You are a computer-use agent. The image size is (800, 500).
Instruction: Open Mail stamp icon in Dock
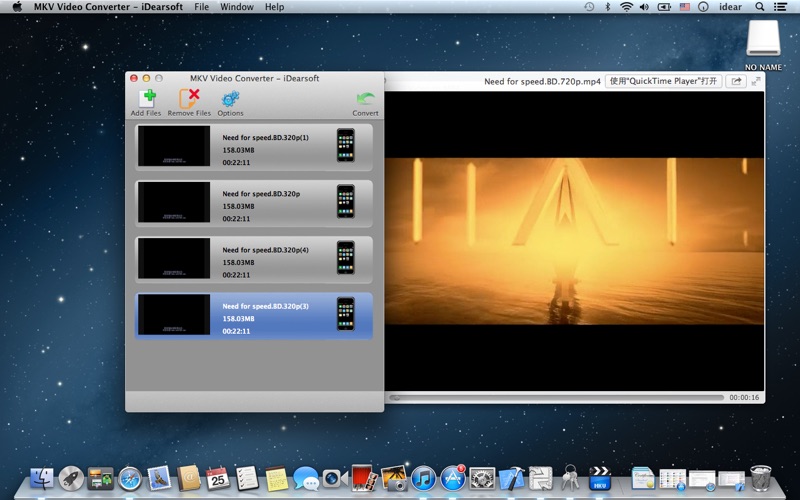pyautogui.click(x=159, y=479)
